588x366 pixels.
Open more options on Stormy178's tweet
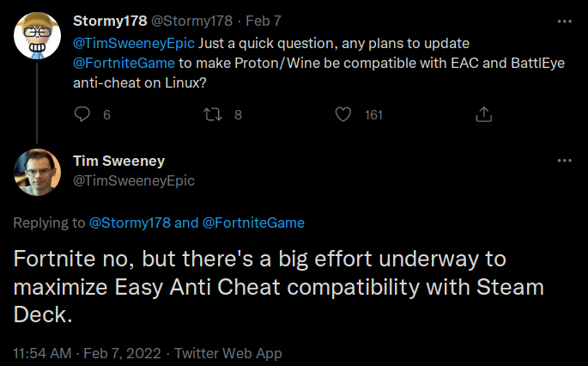click(x=564, y=21)
